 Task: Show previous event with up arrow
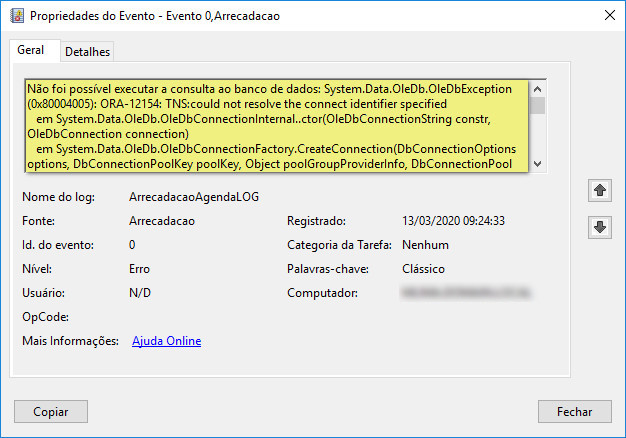click(x=600, y=190)
